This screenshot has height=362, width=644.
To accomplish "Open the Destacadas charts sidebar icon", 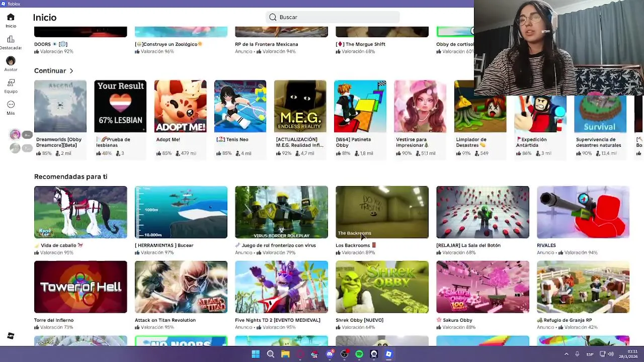I will (11, 39).
